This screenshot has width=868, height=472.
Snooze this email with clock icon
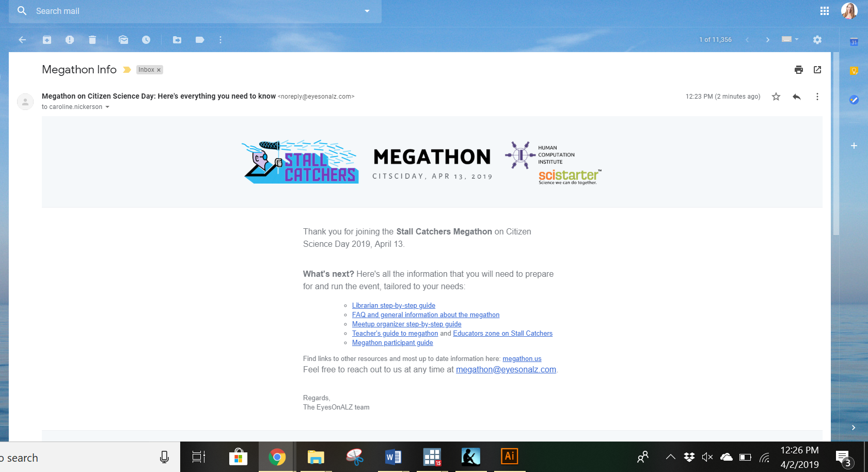pyautogui.click(x=146, y=40)
